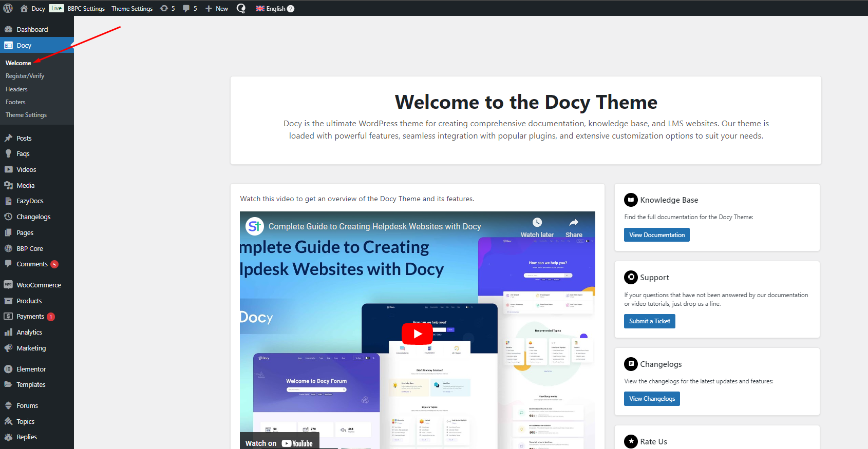Click the channel avatar on the video
Image resolution: width=868 pixels, height=449 pixels.
coord(254,226)
